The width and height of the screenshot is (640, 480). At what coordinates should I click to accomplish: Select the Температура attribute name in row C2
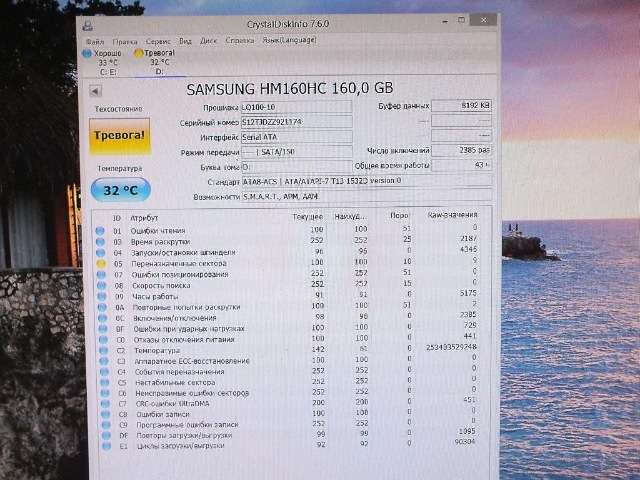(x=157, y=351)
